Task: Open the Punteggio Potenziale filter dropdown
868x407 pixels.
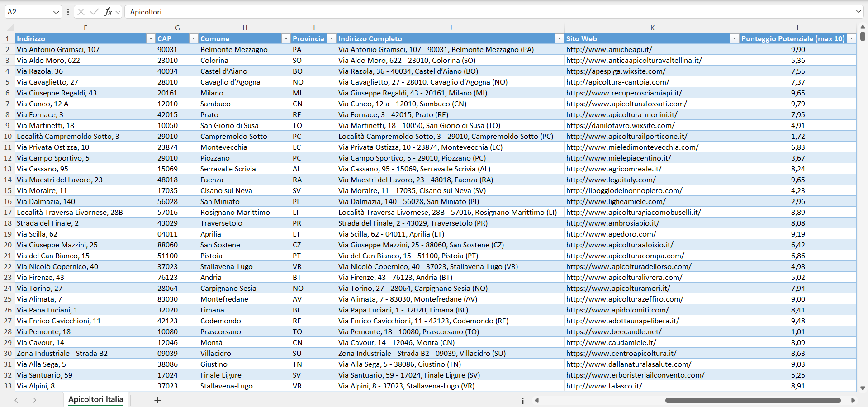Action: 851,38
